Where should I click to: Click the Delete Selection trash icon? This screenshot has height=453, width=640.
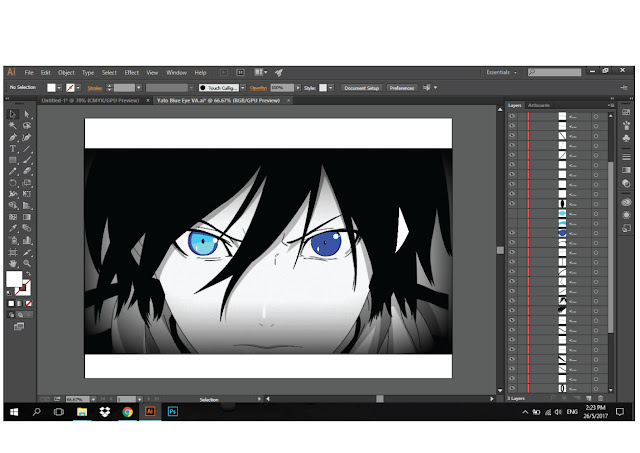tap(600, 398)
